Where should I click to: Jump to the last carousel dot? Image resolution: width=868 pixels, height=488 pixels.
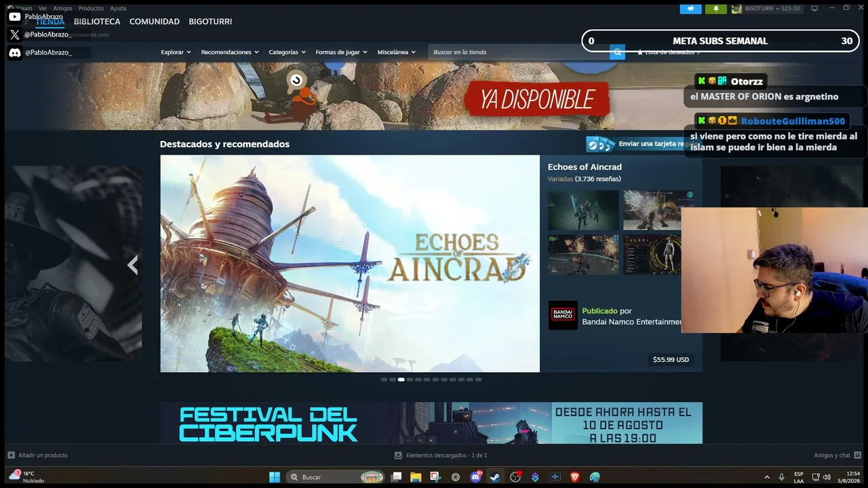tap(478, 380)
